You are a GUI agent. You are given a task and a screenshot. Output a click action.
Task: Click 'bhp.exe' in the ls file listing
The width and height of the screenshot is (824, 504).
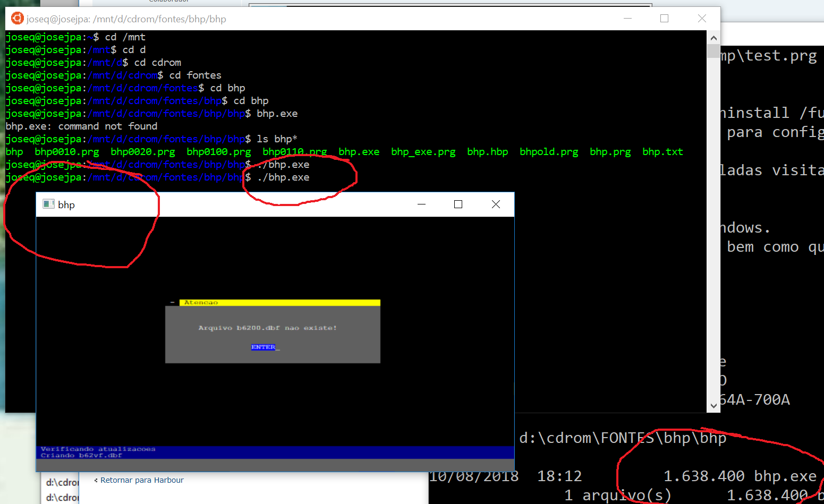pyautogui.click(x=359, y=152)
